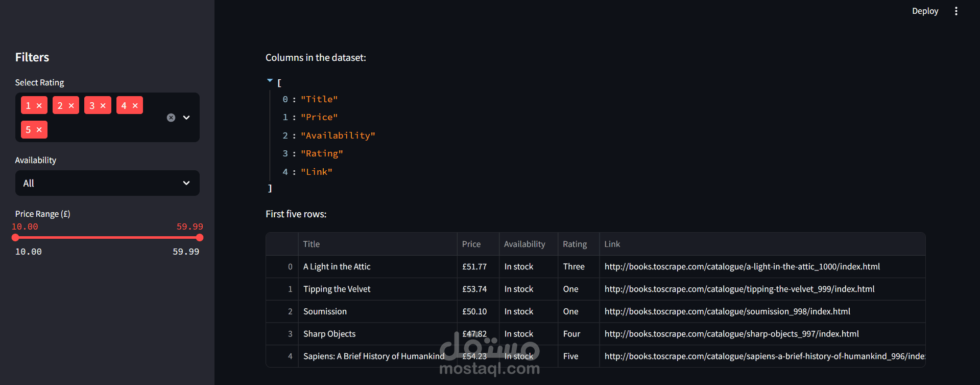Select the Sapiens title cell
Viewport: 980px width, 385px height.
377,356
